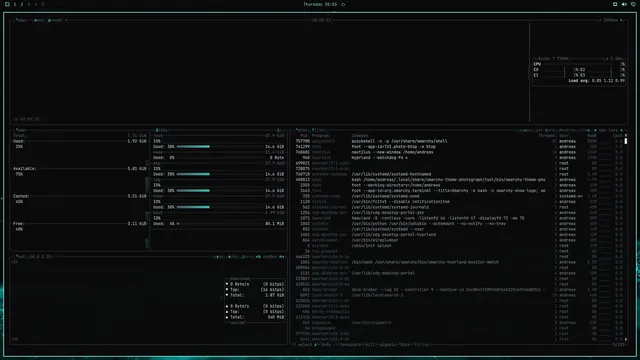Click the upload Total 540 MiB value

(276, 317)
